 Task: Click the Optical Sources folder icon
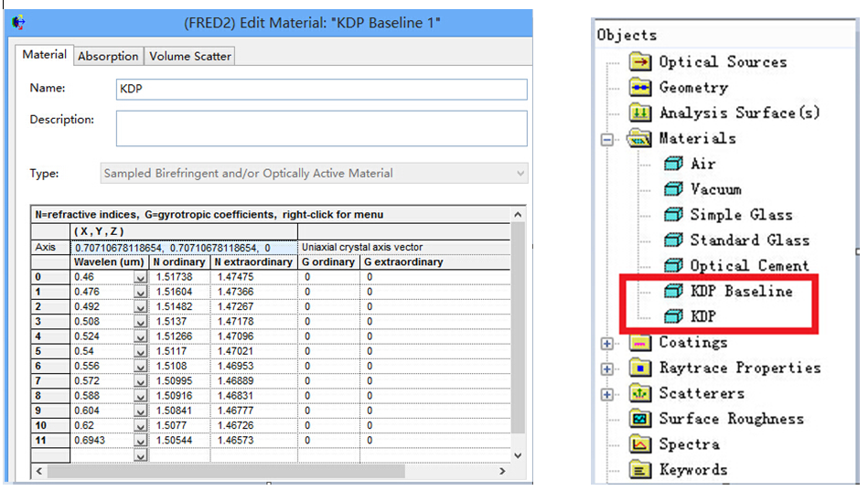coord(640,62)
